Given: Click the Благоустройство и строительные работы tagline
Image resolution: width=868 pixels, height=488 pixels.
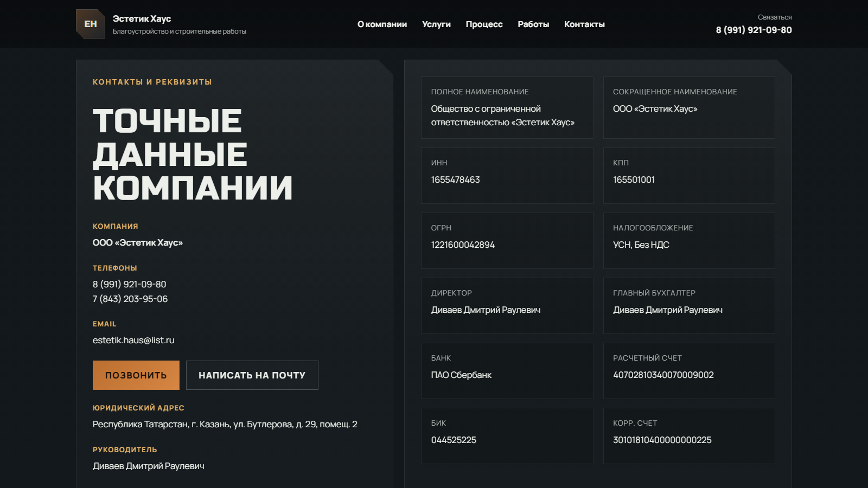Looking at the screenshot, I should 180,31.
